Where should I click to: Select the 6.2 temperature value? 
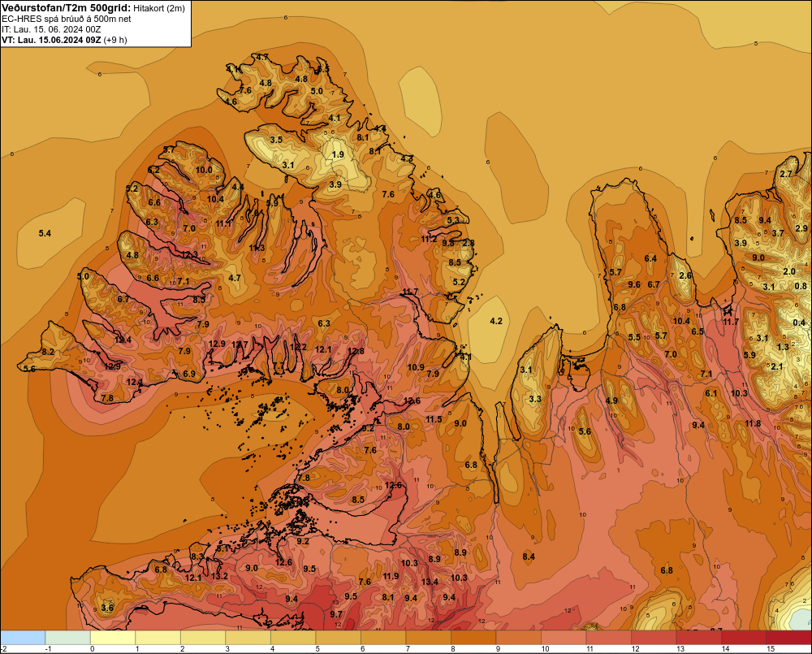[153, 170]
